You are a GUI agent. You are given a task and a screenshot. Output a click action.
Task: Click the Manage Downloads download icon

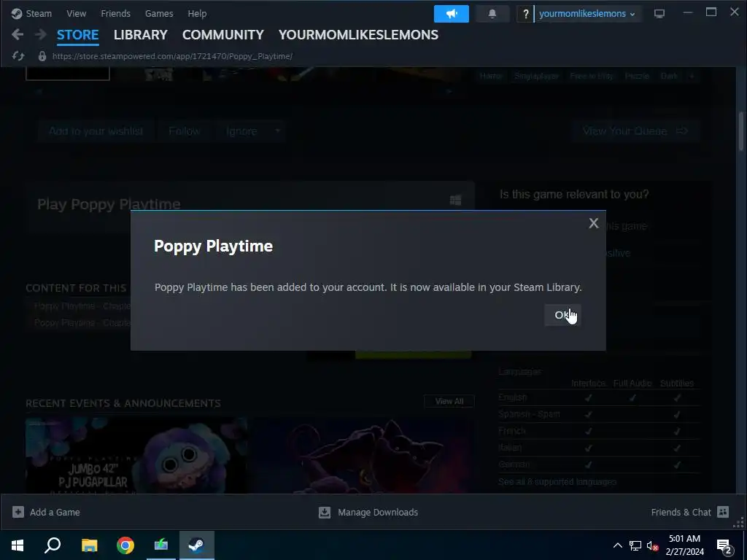coord(325,512)
